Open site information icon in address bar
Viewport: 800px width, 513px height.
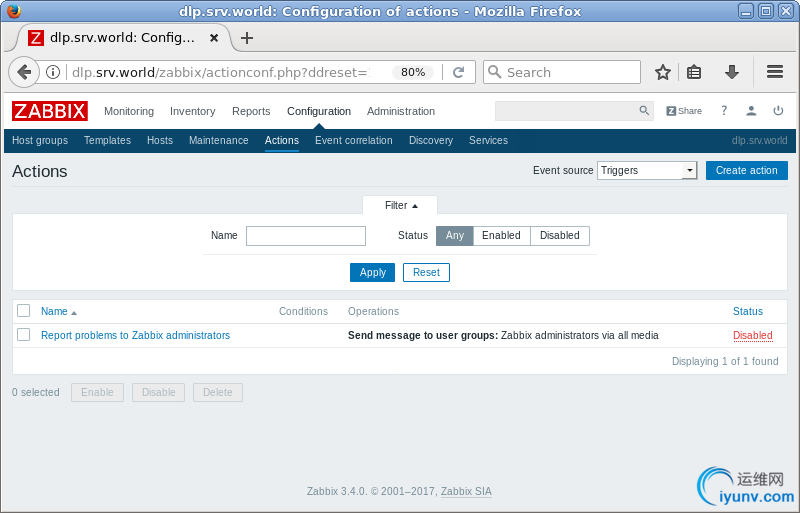pyautogui.click(x=53, y=72)
